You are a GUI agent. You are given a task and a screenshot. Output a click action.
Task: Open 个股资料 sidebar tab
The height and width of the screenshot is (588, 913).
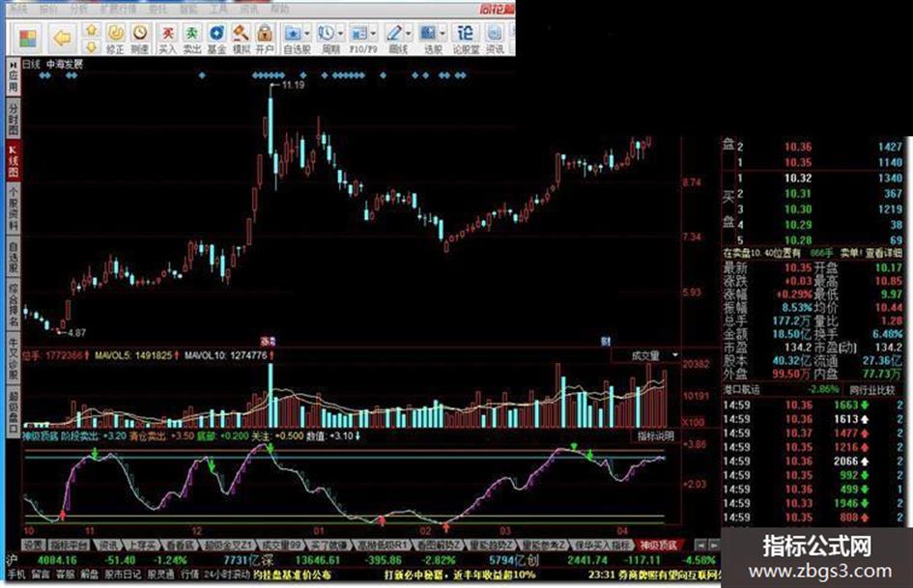pyautogui.click(x=13, y=209)
